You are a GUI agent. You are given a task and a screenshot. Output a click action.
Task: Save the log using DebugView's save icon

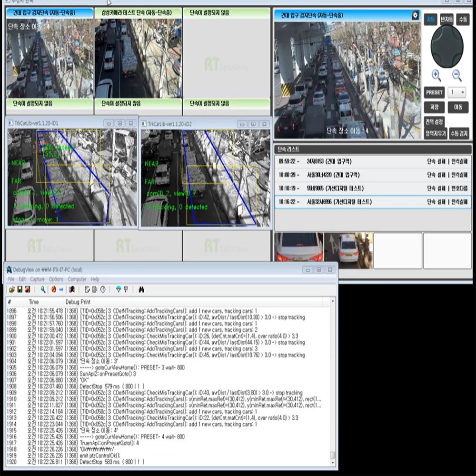click(20, 289)
